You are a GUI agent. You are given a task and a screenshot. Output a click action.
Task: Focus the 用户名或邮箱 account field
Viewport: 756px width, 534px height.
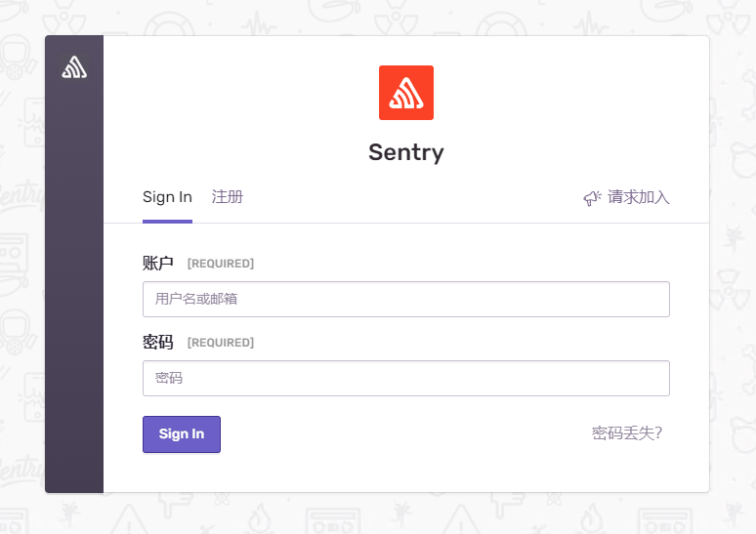click(406, 300)
